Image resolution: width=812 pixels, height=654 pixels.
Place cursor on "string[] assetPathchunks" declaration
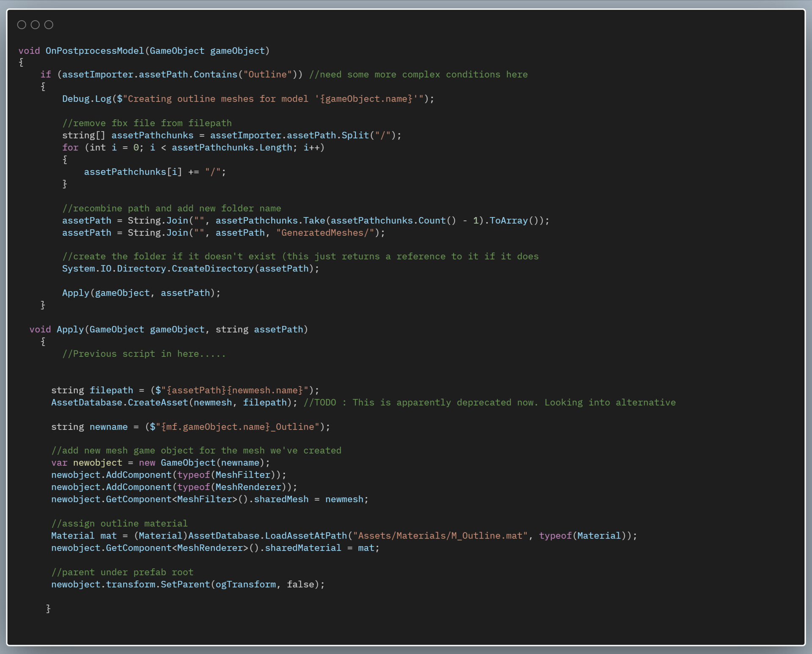128,135
